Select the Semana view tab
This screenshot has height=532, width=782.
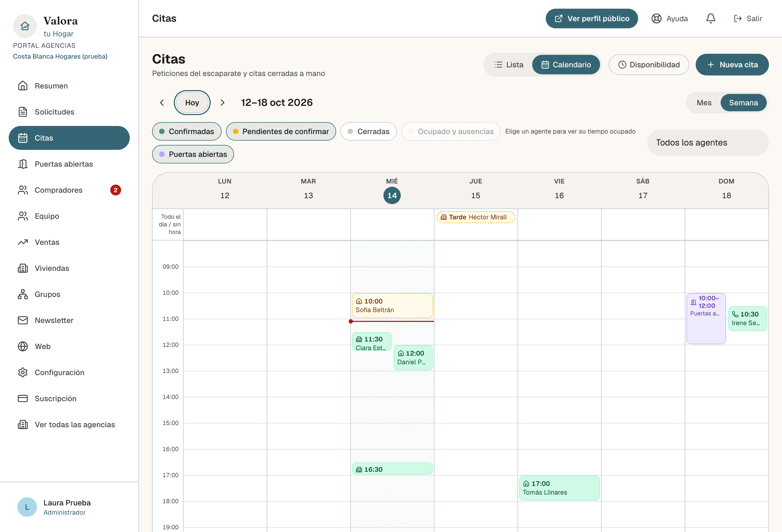(743, 103)
